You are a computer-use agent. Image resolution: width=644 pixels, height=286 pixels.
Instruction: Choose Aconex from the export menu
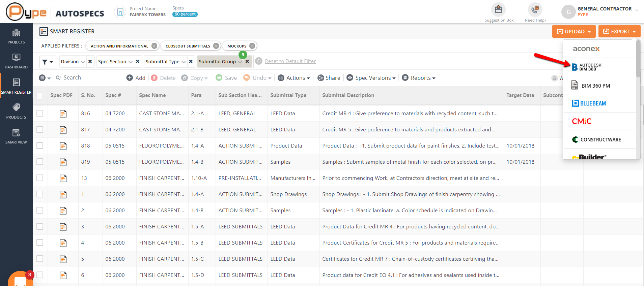(599, 49)
